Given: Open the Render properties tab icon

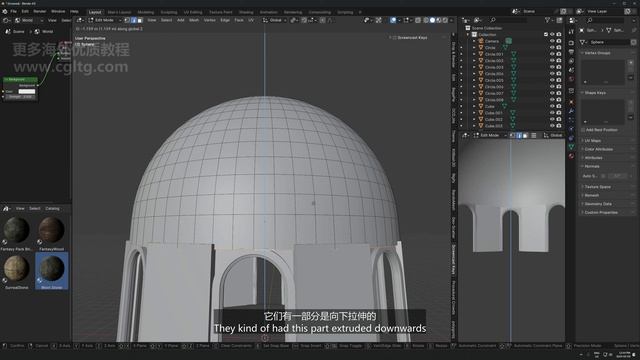Looking at the screenshot, I should click(x=571, y=42).
